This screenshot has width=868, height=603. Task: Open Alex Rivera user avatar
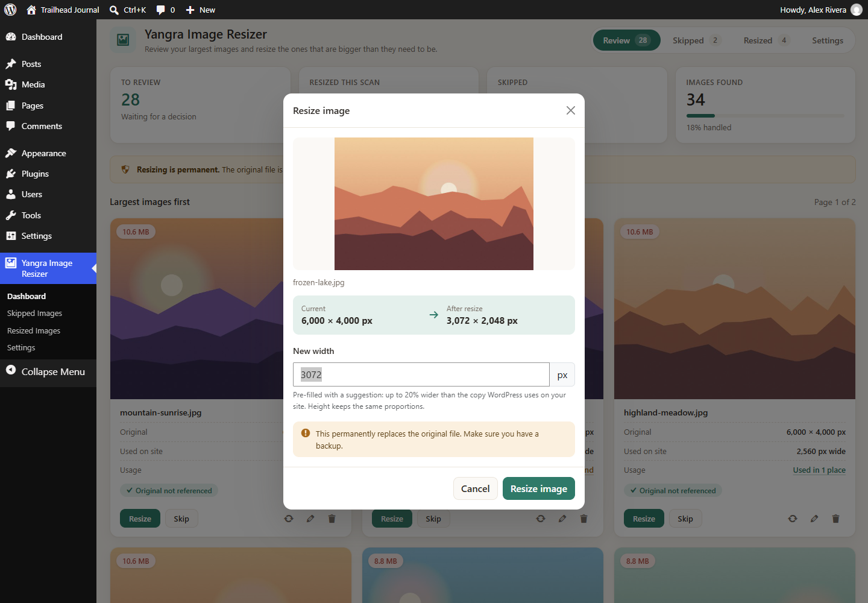point(856,10)
